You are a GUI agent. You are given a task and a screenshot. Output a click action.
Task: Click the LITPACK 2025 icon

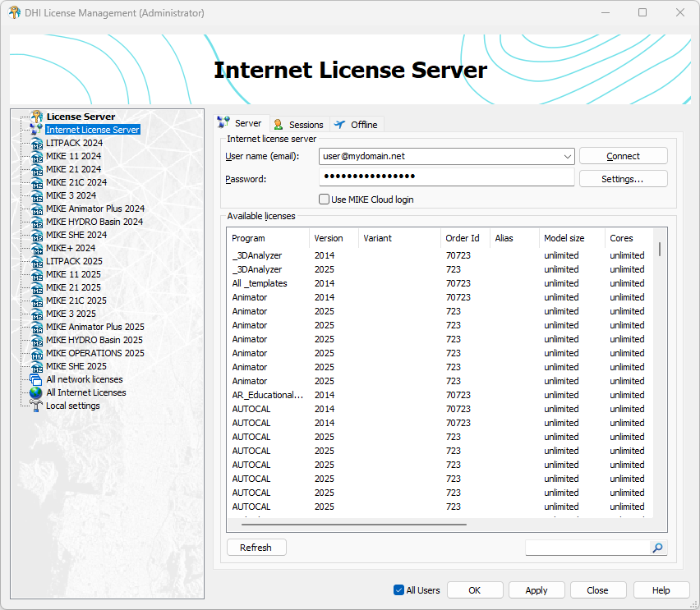(x=37, y=262)
